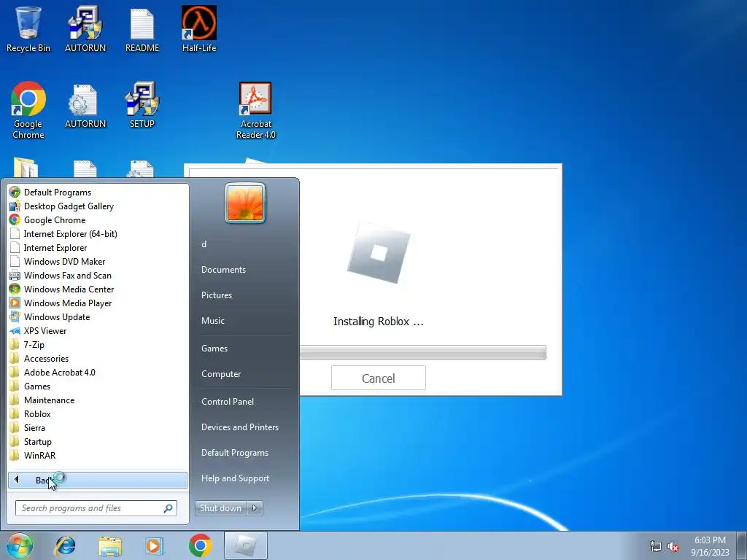Click Show desktop strip at taskbar end
This screenshot has height=560, width=747.
(743, 545)
